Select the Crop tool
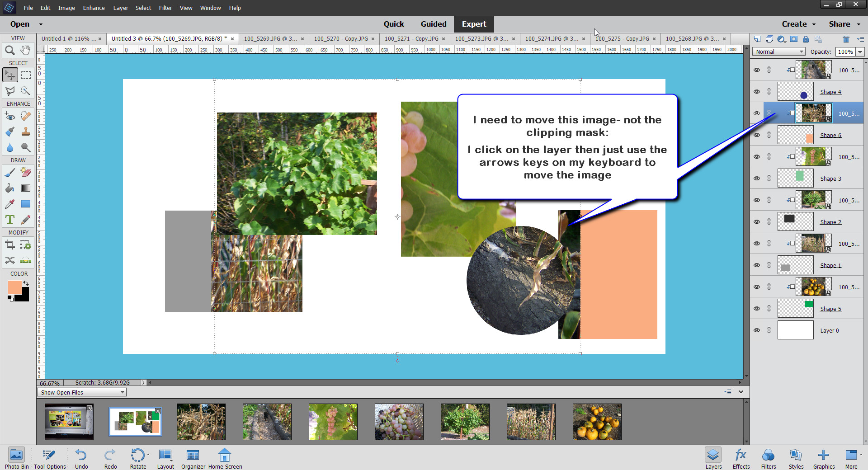868x470 pixels. coord(10,245)
